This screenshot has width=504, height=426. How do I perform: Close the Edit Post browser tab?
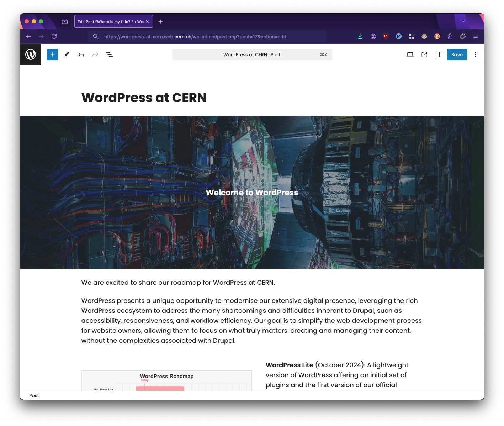coord(147,21)
